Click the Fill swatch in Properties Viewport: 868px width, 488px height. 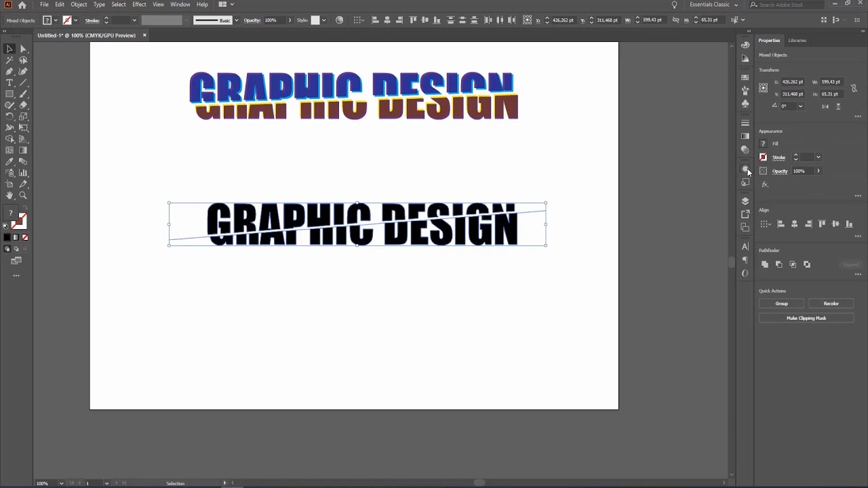click(763, 144)
